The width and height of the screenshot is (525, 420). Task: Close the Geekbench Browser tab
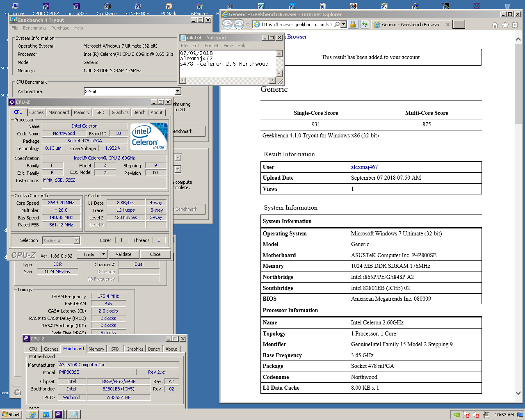(447, 25)
